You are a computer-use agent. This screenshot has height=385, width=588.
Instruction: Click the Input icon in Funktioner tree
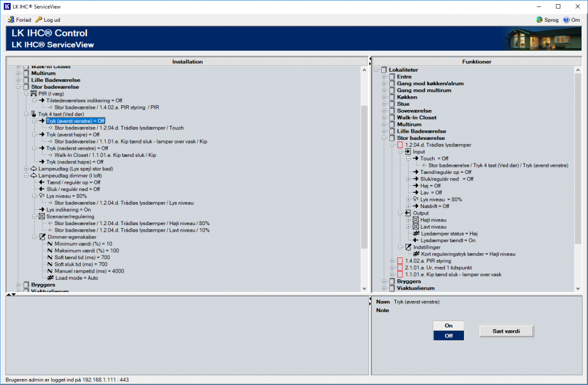[x=408, y=152]
